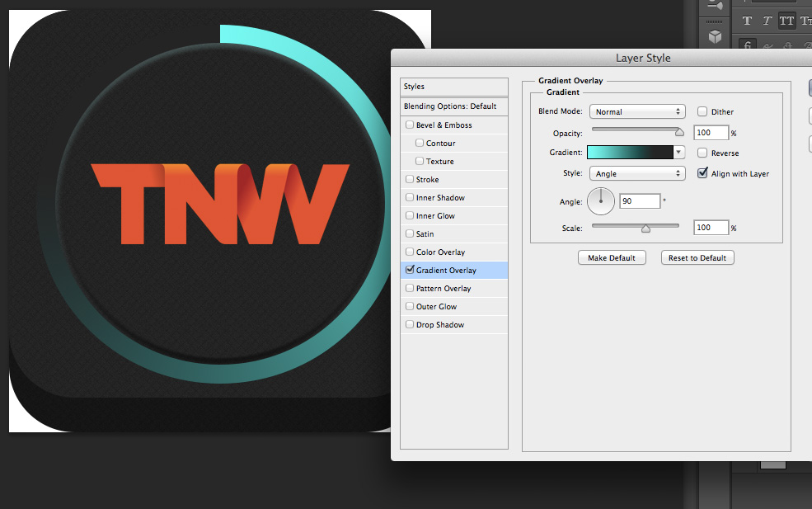Click the teal-to-black gradient swatch
The image size is (812, 509).
click(x=630, y=152)
